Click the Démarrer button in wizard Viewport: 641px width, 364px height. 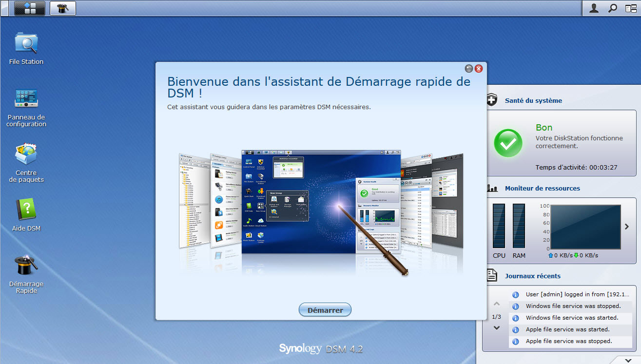tap(325, 310)
